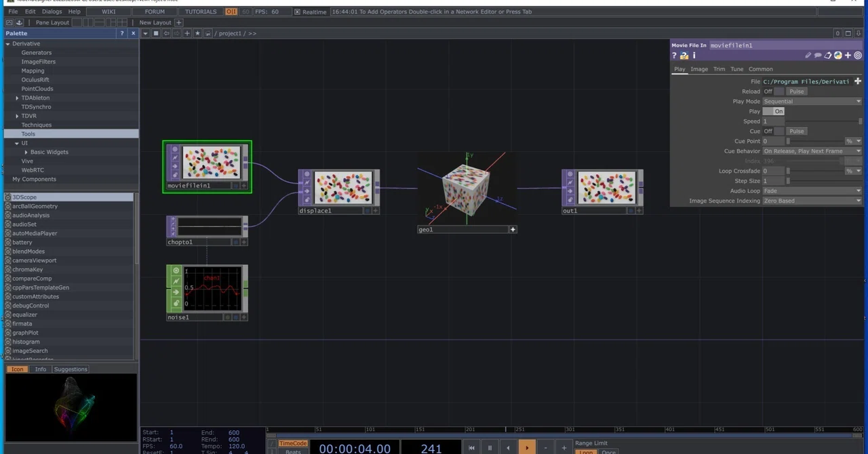This screenshot has width=868, height=454.
Task: Toggle the Play parameter On switch
Action: [x=774, y=111]
